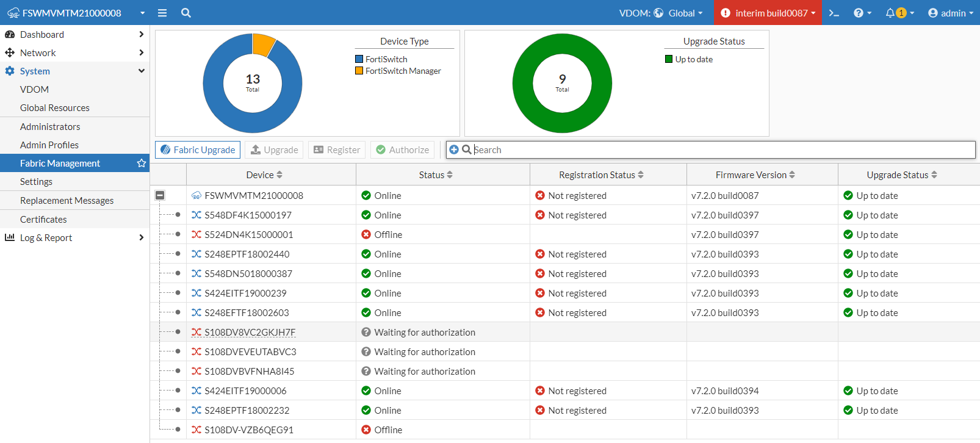
Task: Collapse the FSWMVMTM21000008 device tree
Action: click(160, 195)
